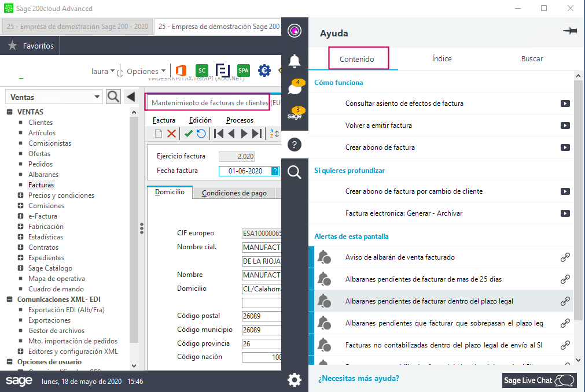The image size is (585, 392).
Task: Click the Sage Live Chat button
Action: point(539,380)
